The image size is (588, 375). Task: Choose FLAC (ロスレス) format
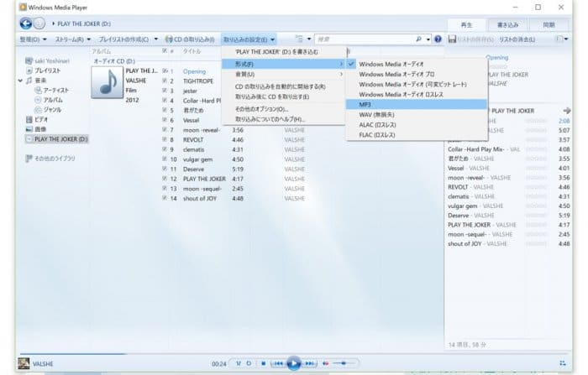tap(417, 135)
